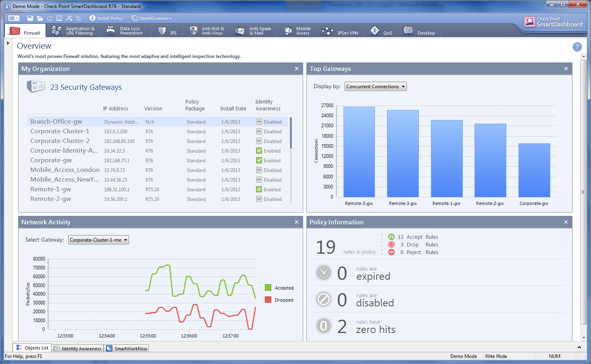Click the Mobile Access satellite dish icon

click(288, 31)
